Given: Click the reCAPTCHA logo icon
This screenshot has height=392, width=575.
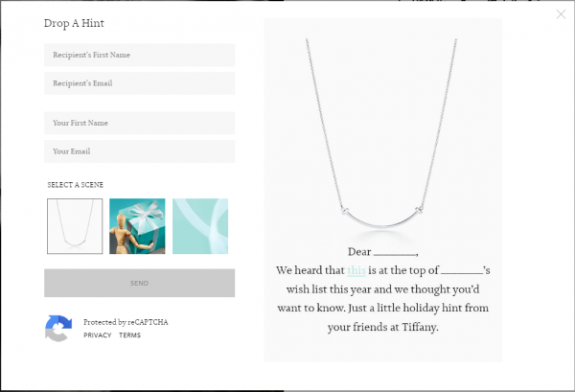Looking at the screenshot, I should [58, 328].
